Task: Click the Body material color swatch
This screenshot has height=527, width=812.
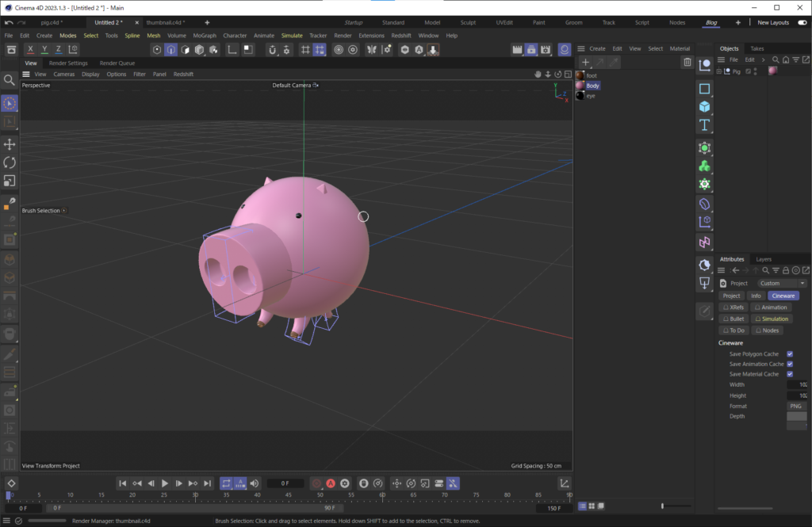Action: click(581, 85)
